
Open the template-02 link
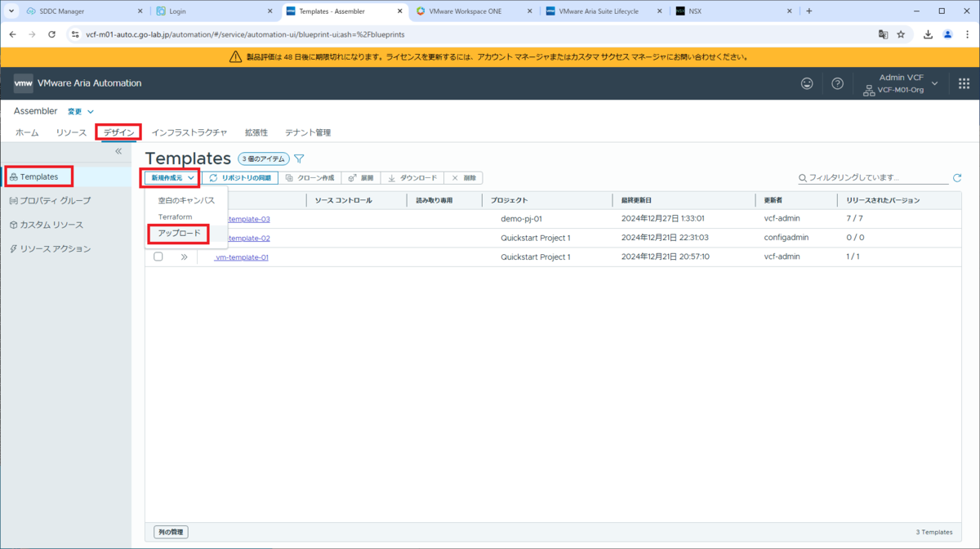point(249,238)
